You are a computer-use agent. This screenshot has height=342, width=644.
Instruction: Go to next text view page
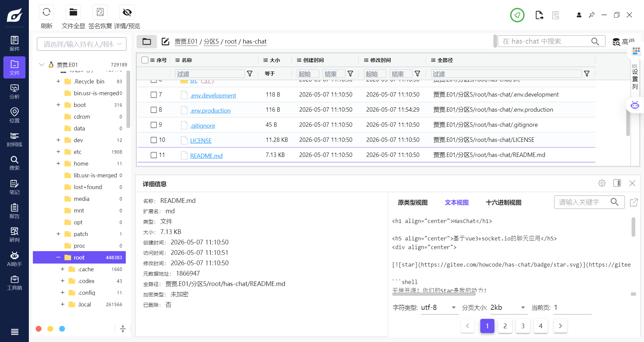coord(560,326)
